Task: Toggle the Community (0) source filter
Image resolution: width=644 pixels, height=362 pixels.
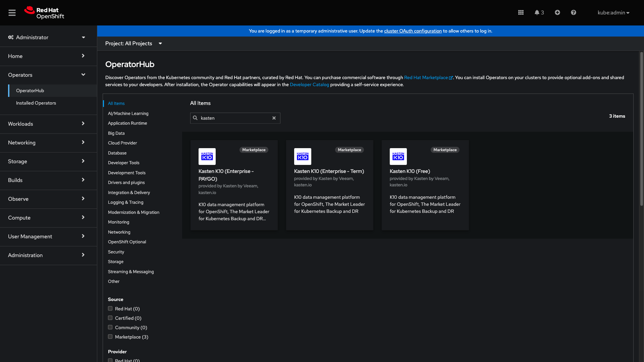Action: [110, 327]
